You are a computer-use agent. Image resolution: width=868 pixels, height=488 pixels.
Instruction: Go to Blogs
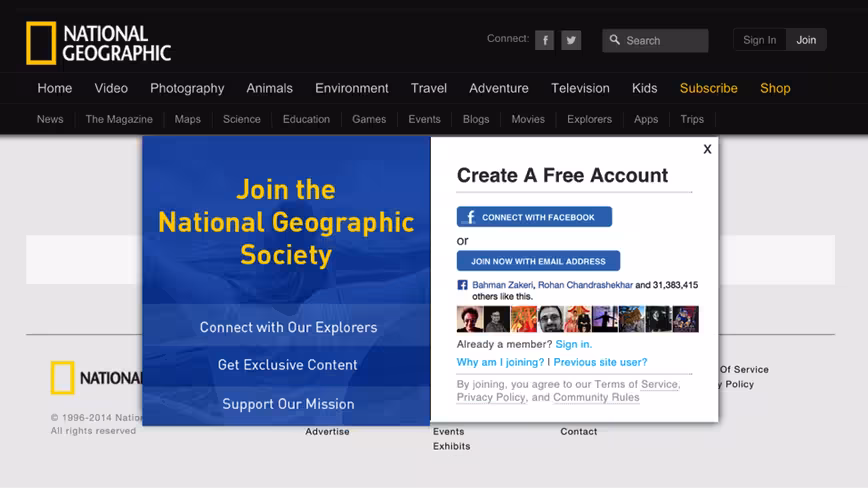(x=476, y=120)
